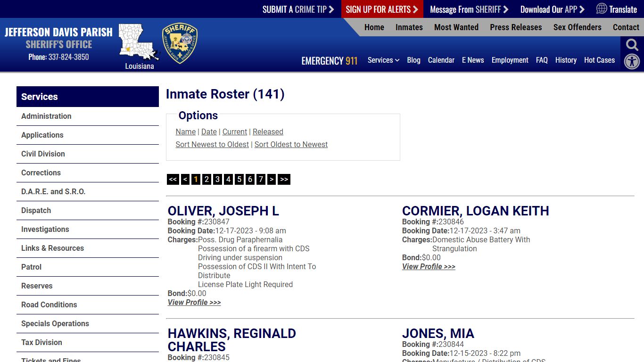This screenshot has height=362, width=644.
Task: Open Reserves in sidebar
Action: coord(88,286)
